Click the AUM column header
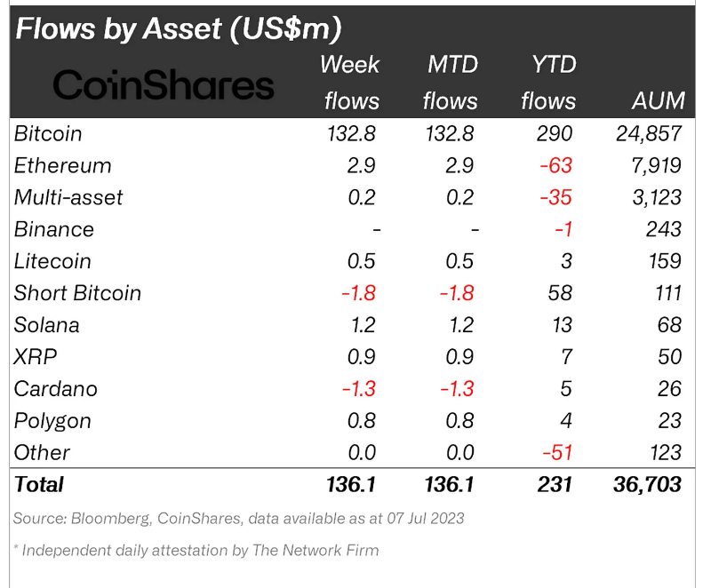 coord(658,100)
